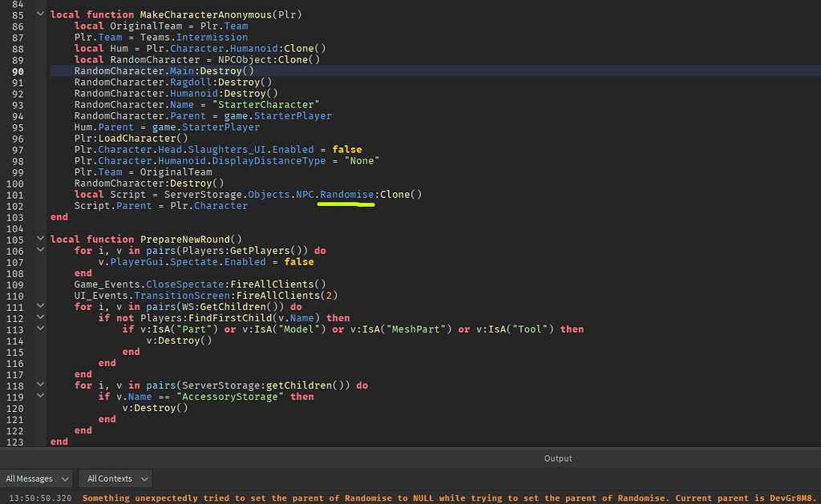Collapse the if block fold arrow on line 113
The height and width of the screenshot is (504, 821).
tap(40, 329)
